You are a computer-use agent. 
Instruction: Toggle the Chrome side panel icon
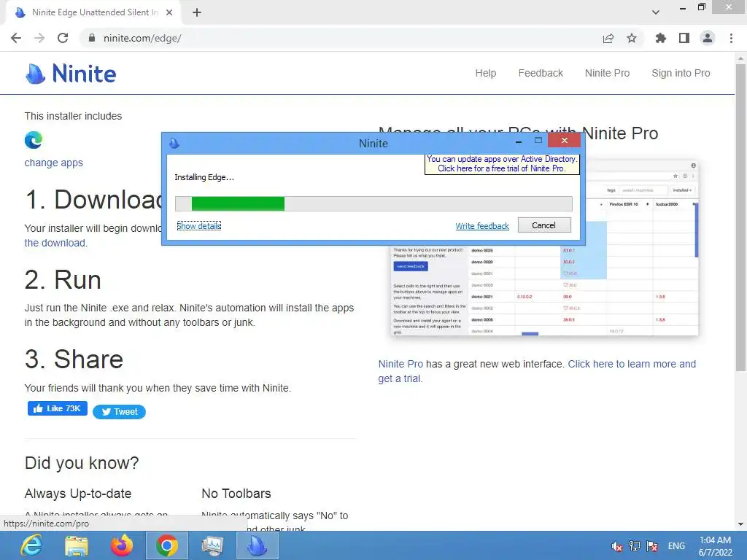click(x=684, y=38)
